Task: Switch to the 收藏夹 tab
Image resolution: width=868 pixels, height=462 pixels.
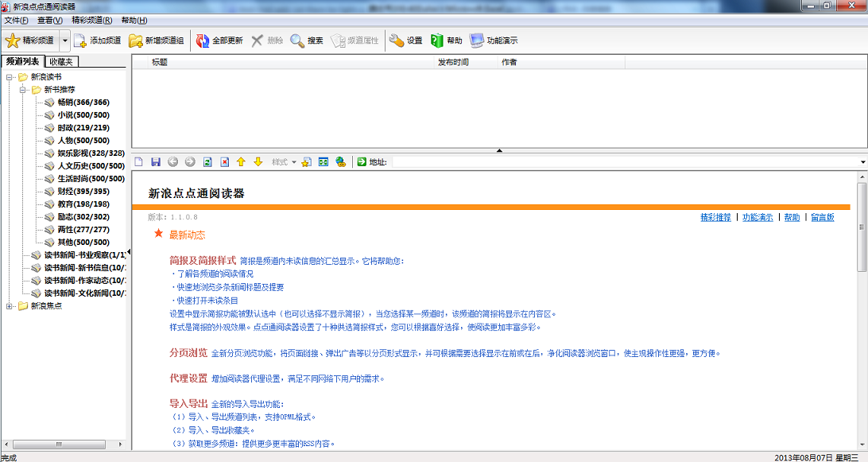Action: (x=61, y=62)
